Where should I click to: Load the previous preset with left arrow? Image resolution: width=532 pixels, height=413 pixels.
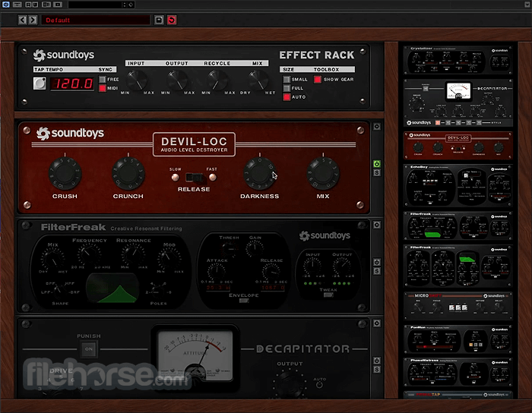point(22,20)
